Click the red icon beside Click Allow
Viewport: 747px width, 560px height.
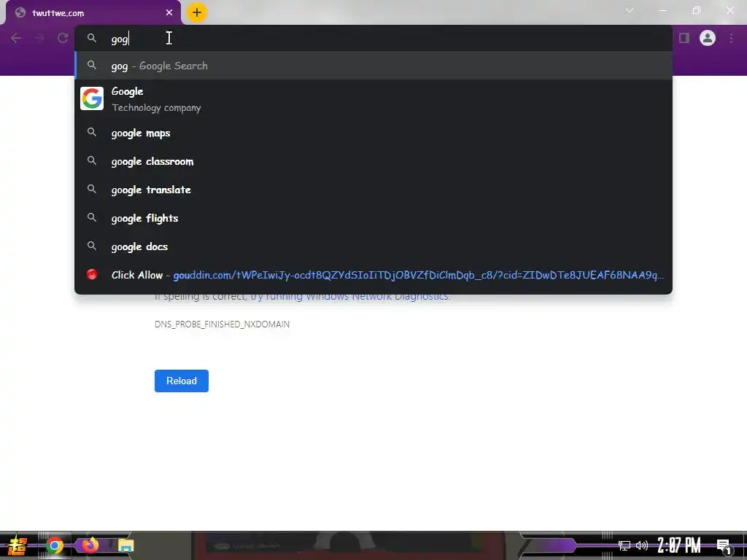tap(92, 274)
